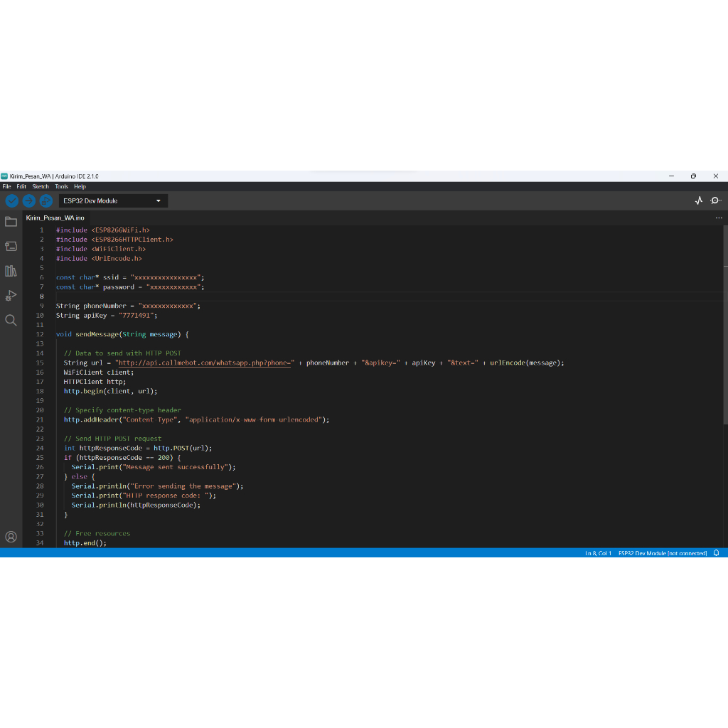The height and width of the screenshot is (728, 728).
Task: Click the http.begin(client, url) line
Action: click(x=110, y=391)
